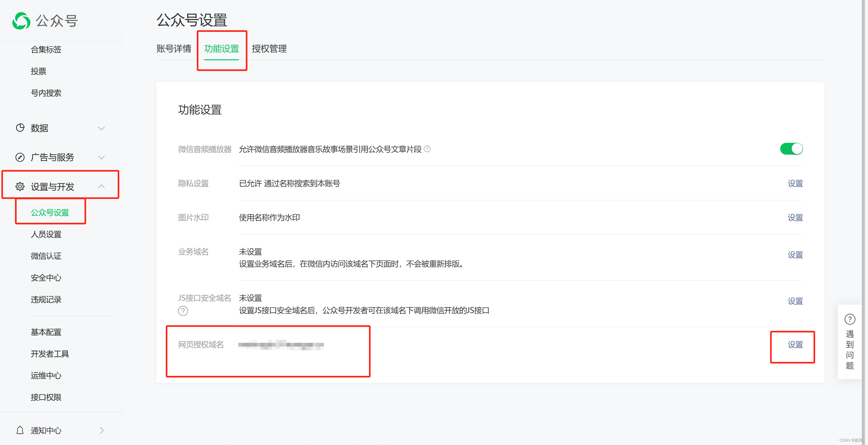Viewport: 868px width, 445px height.
Task: Click the 遇到问题 help text
Action: 850,350
